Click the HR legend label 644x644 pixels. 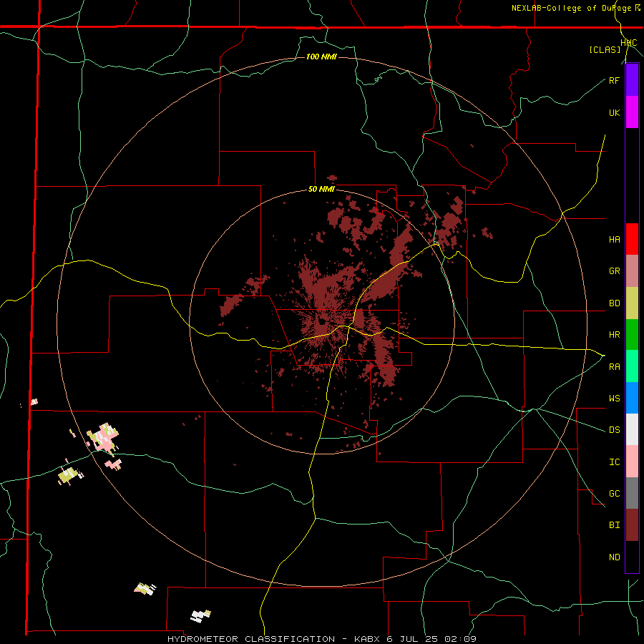615,335
